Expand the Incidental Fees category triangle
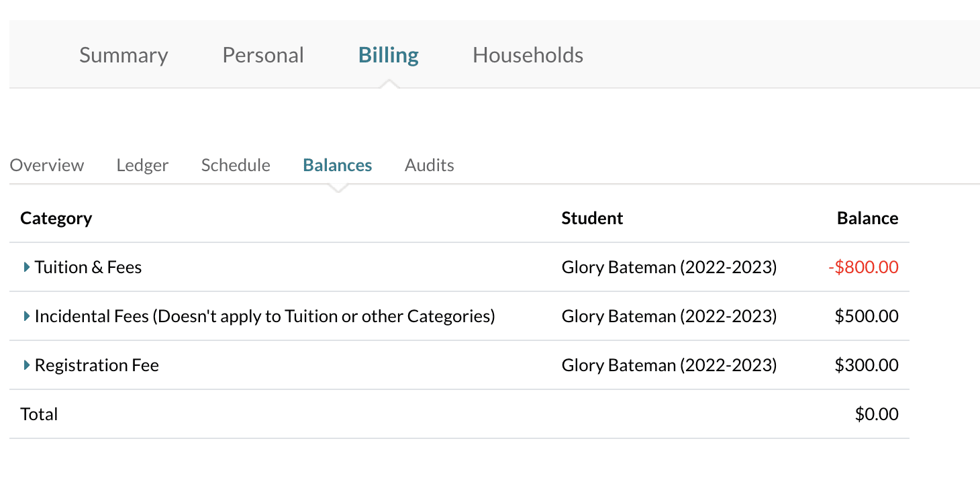Screen dimensions: 980x490 [x=27, y=315]
